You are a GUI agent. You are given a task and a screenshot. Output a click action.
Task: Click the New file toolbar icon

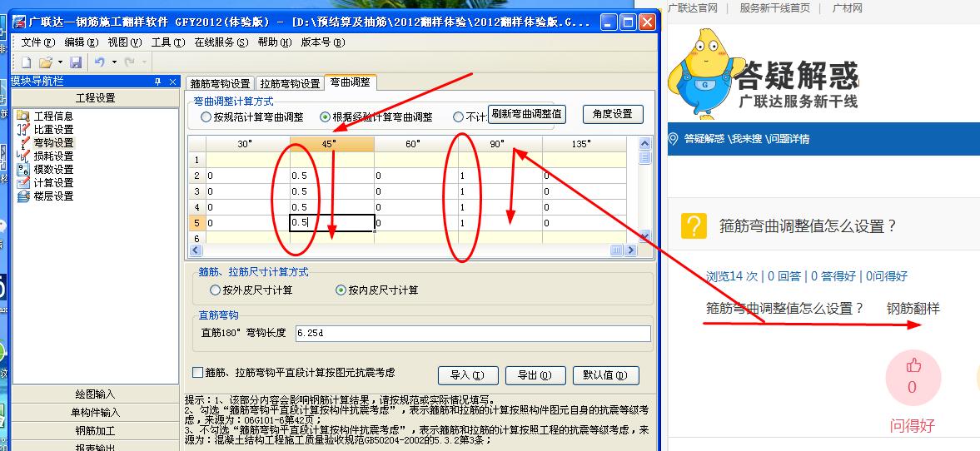[x=27, y=62]
